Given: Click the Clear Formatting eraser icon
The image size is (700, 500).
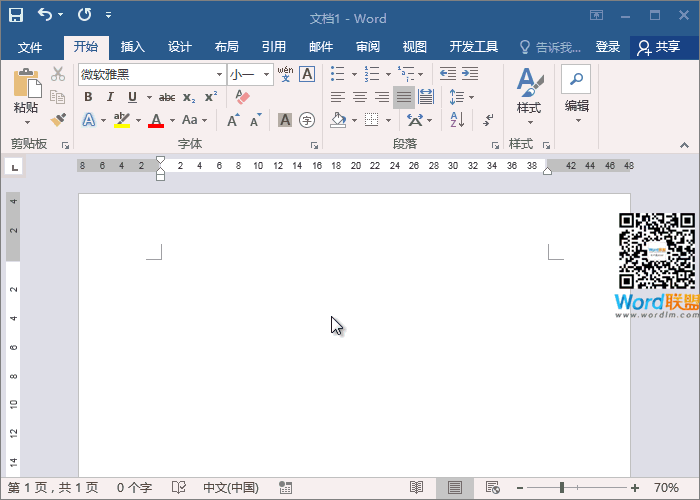Looking at the screenshot, I should (x=242, y=97).
